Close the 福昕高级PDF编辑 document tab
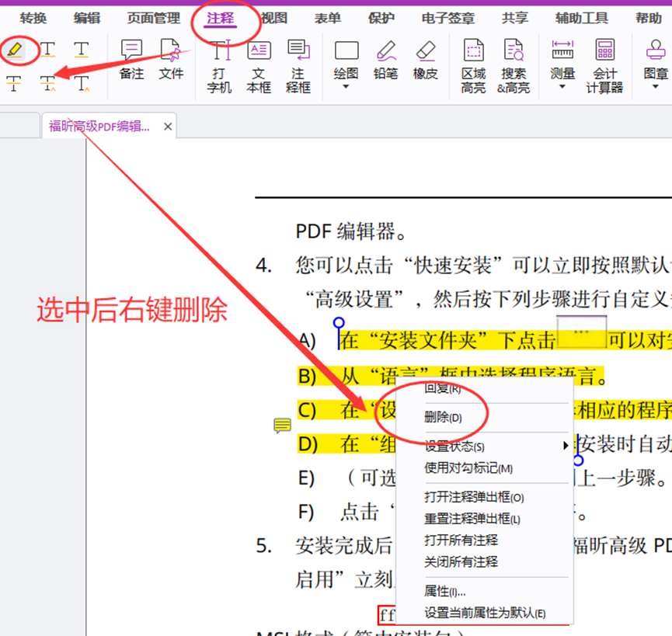Viewport: 672px width, 636px height. [168, 127]
